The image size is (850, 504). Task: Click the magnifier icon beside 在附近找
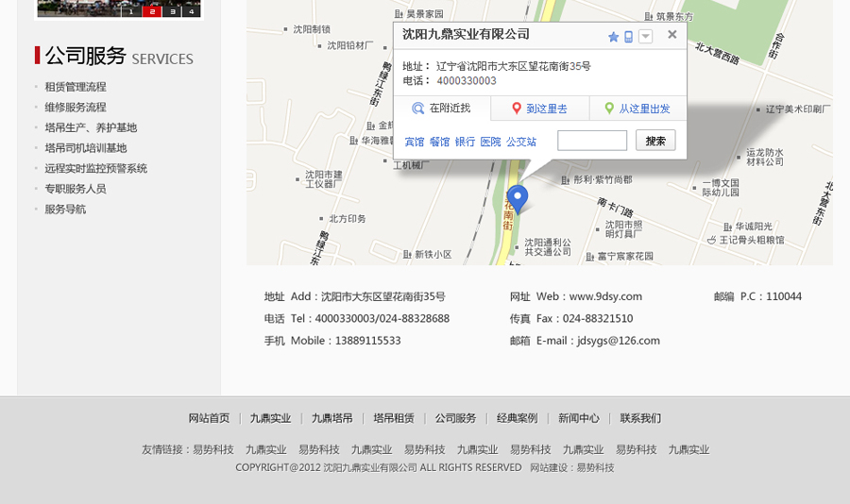point(417,109)
